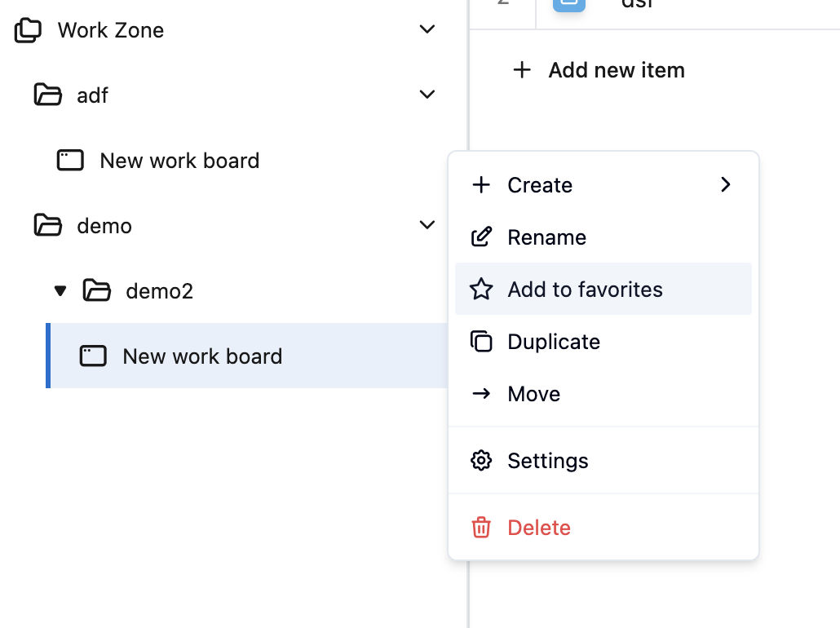The width and height of the screenshot is (840, 628).
Task: Open the Create submenu
Action: tap(603, 185)
